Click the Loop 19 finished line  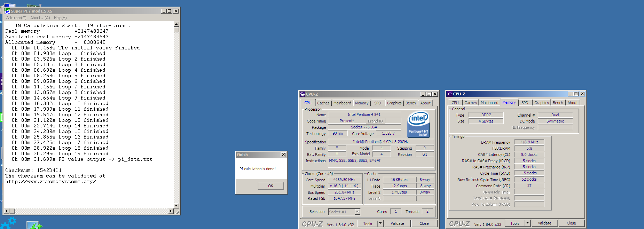click(60, 154)
